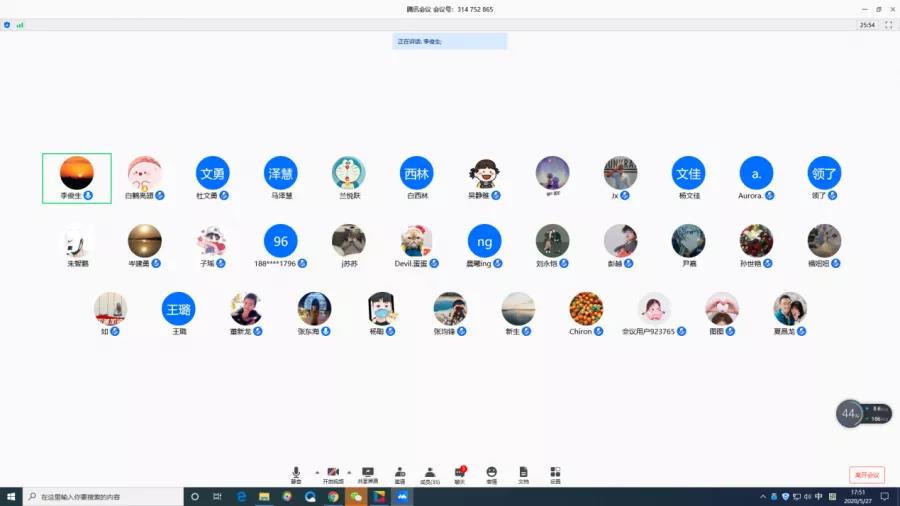
Task: Open the emoji reactions icon
Action: tap(491, 473)
